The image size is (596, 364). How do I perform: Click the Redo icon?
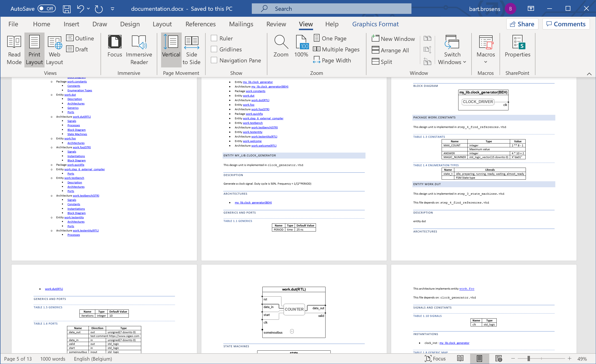tap(99, 9)
